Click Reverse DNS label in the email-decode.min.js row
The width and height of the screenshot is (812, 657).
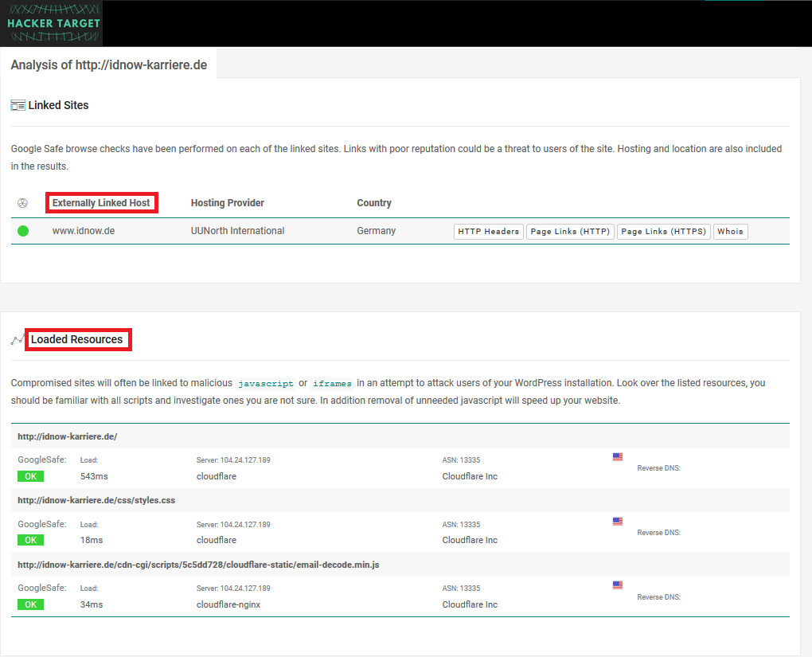658,597
